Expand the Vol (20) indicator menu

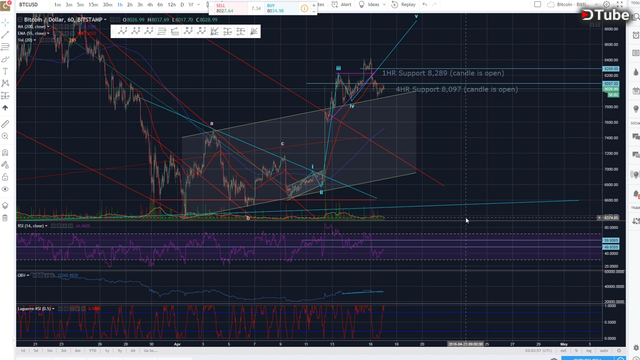(34, 40)
